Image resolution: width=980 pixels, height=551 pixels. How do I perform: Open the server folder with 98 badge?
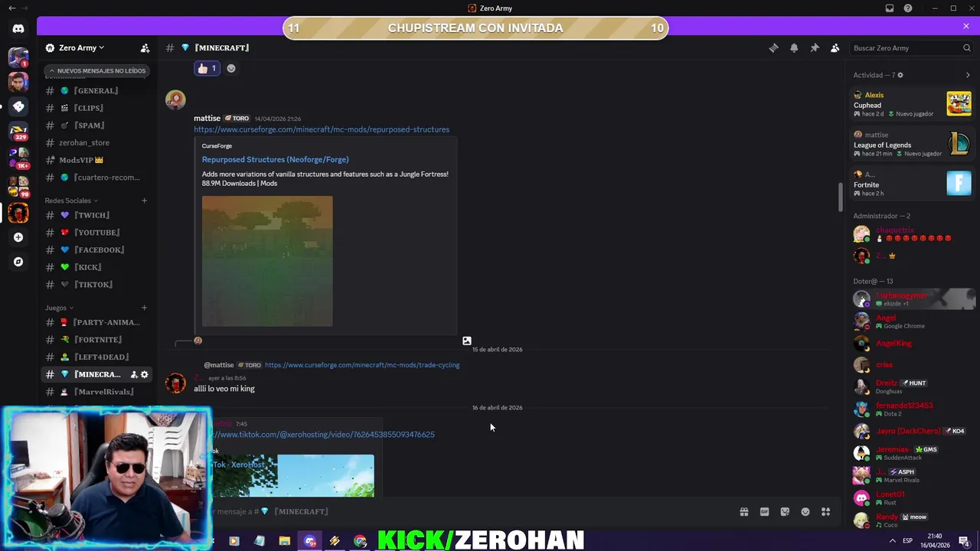pyautogui.click(x=18, y=186)
